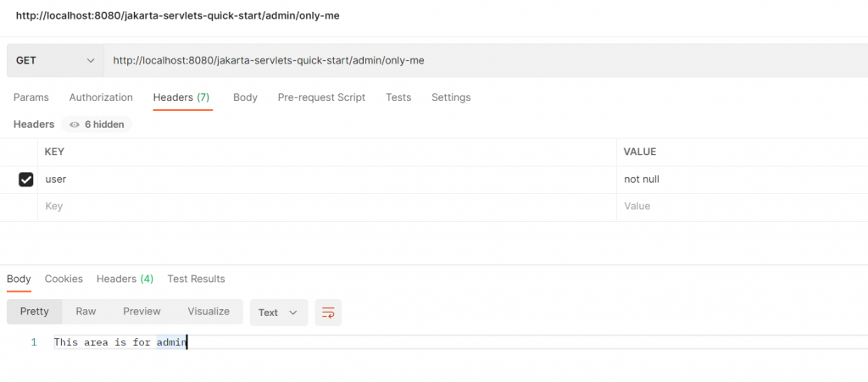
Task: Open the GET method dropdown
Action: pos(55,61)
